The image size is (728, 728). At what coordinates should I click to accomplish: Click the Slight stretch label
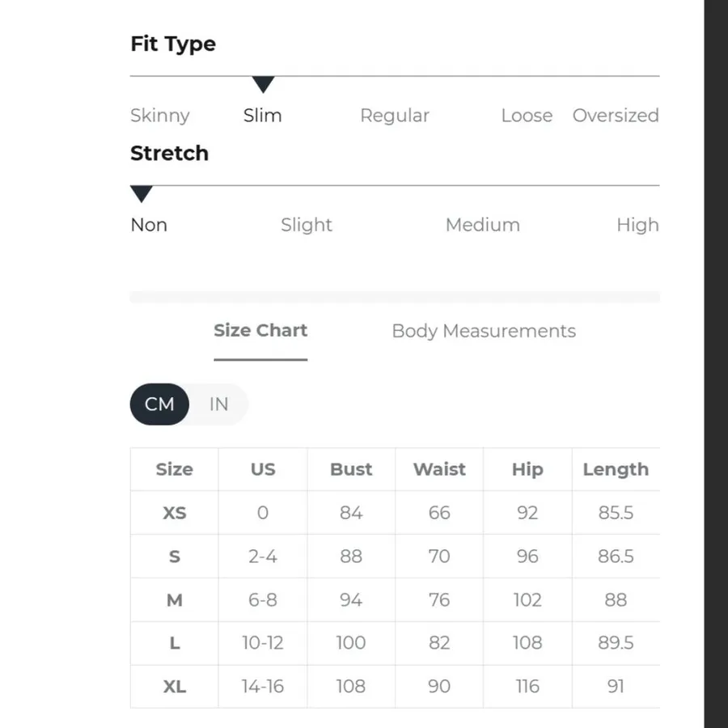coord(307,225)
